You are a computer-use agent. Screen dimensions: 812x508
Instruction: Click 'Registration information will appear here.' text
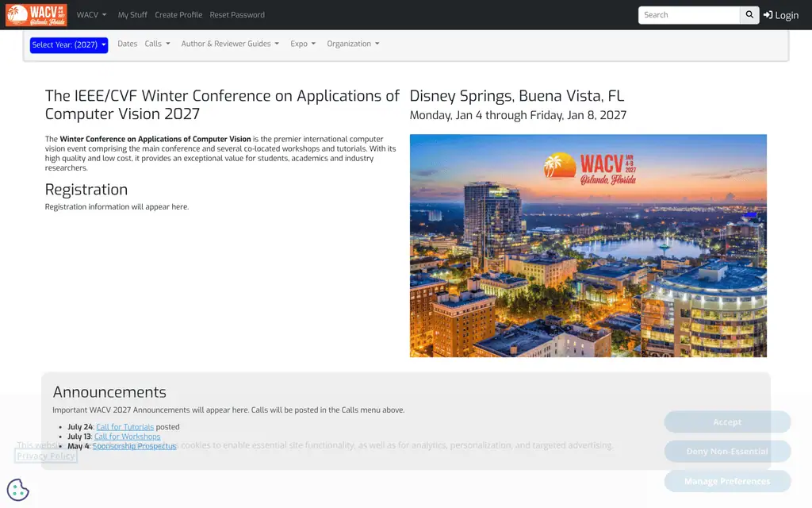(x=117, y=207)
